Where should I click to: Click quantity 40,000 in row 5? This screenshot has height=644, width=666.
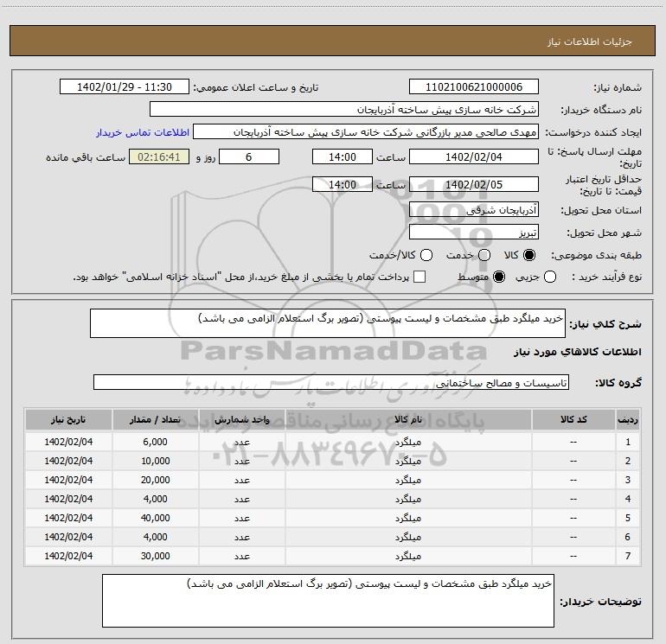coord(155,518)
